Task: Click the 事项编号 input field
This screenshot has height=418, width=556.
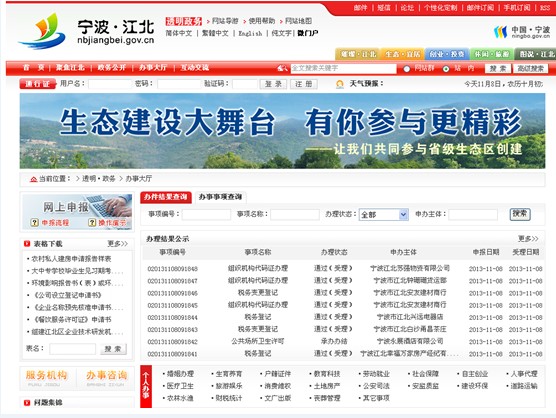Action: pos(206,214)
